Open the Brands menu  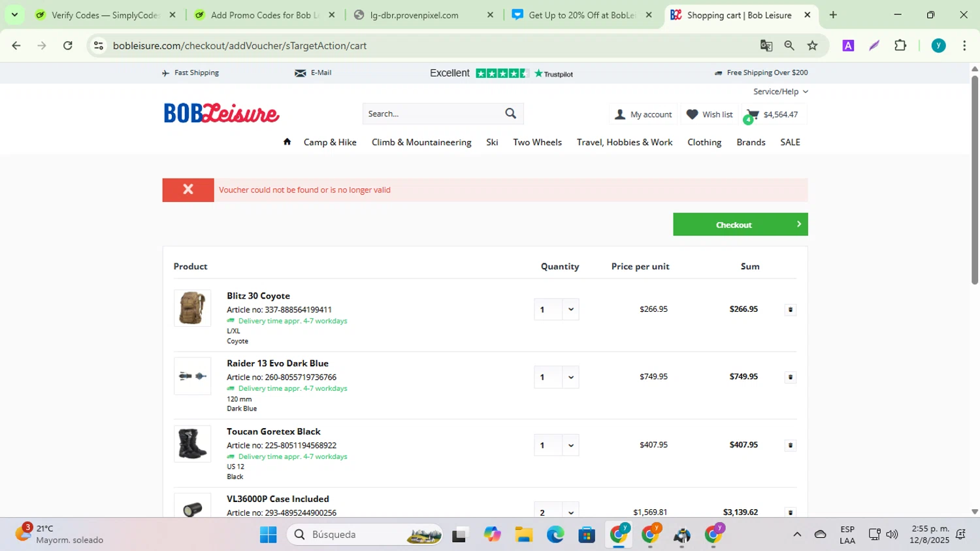tap(751, 142)
